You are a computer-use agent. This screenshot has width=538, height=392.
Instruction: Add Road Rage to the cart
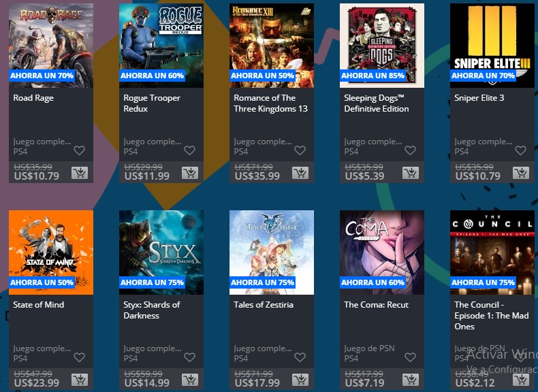click(80, 173)
